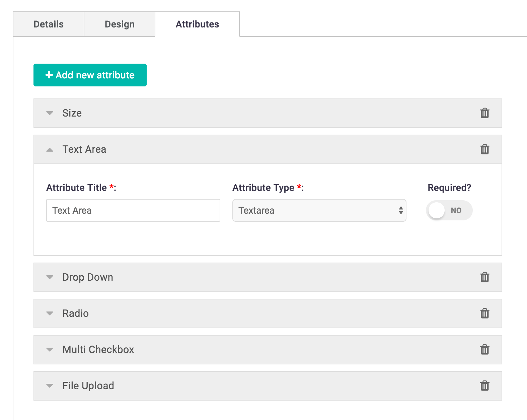Open the Design tab
The width and height of the screenshot is (527, 420).
click(120, 24)
